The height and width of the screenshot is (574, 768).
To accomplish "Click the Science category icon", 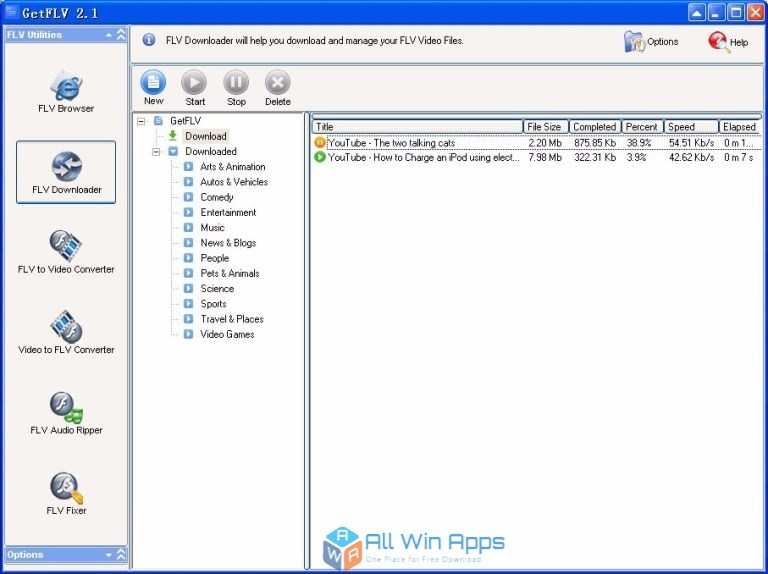I will tap(188, 288).
